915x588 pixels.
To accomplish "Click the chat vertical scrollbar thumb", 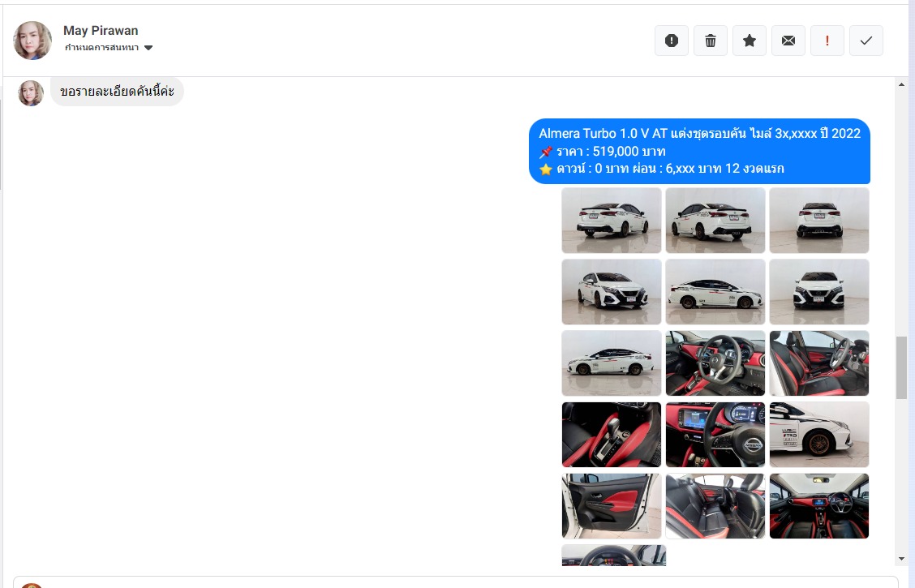I will (x=901, y=367).
